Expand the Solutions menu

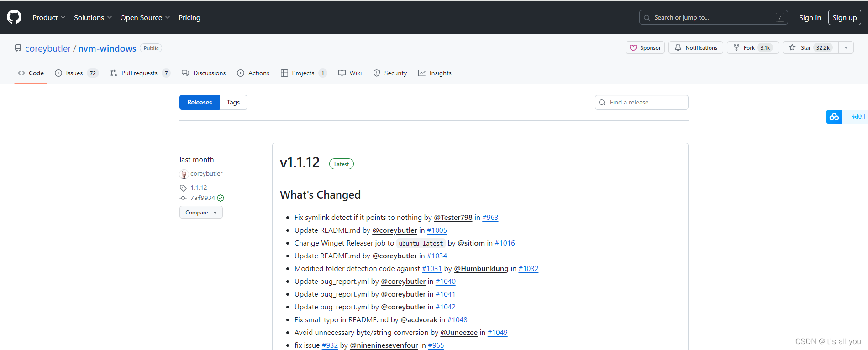[93, 17]
